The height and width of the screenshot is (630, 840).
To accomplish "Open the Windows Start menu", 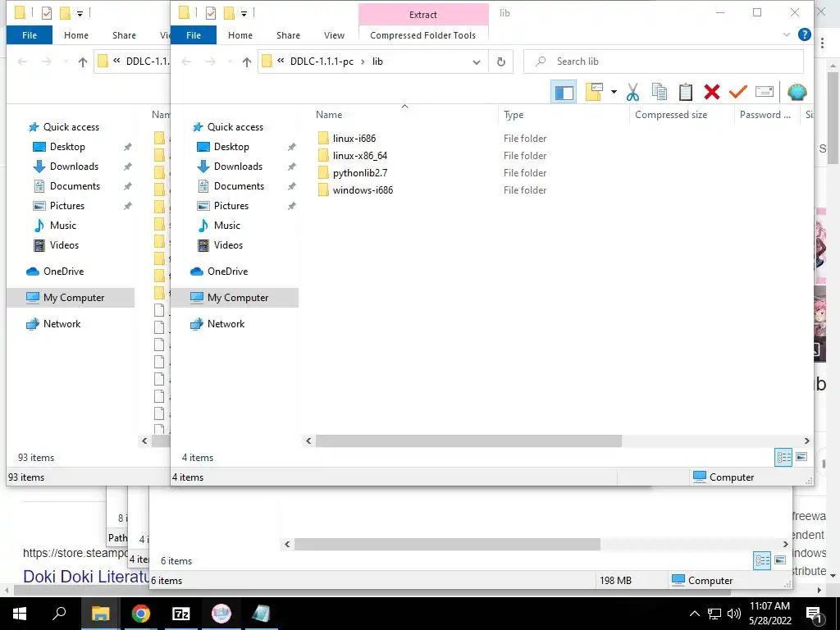I will [20, 614].
